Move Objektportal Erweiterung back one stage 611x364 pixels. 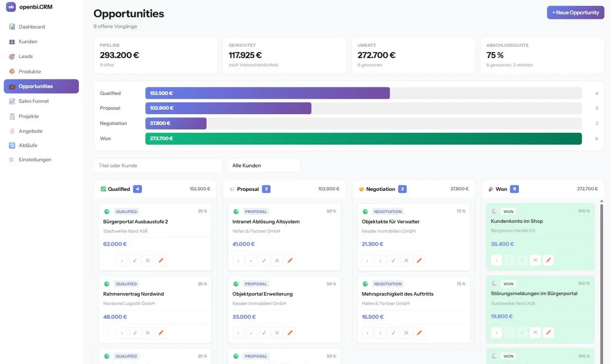pyautogui.click(x=238, y=333)
